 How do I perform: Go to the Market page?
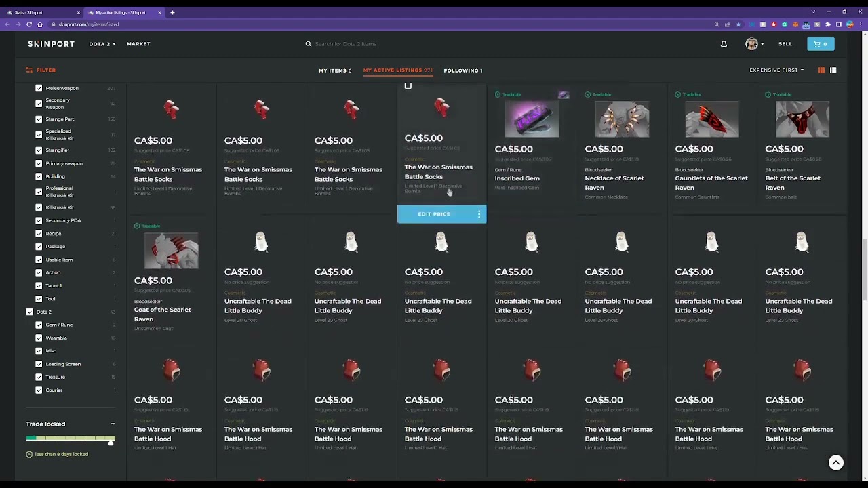pos(138,44)
